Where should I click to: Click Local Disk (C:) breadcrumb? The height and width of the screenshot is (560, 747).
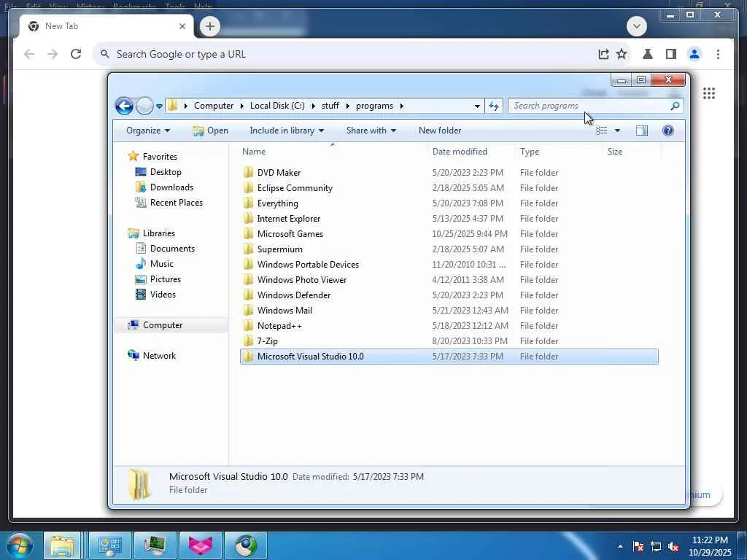coord(277,106)
